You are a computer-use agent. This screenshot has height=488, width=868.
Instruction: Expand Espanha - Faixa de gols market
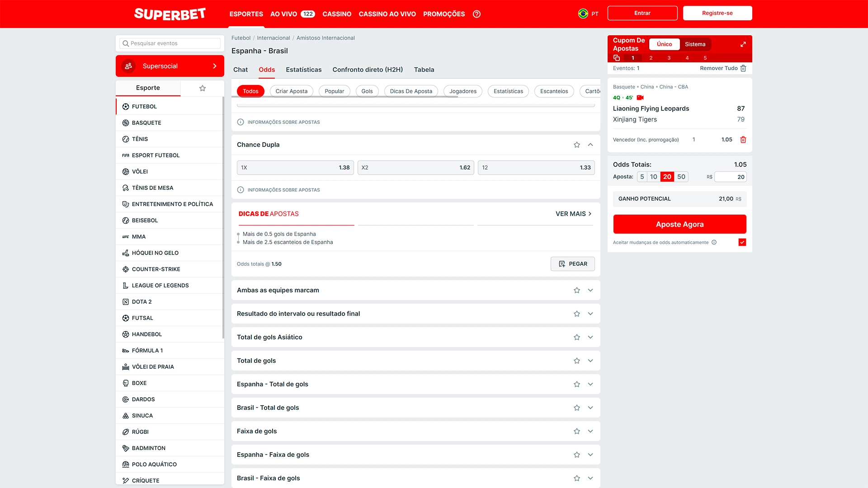click(x=590, y=455)
